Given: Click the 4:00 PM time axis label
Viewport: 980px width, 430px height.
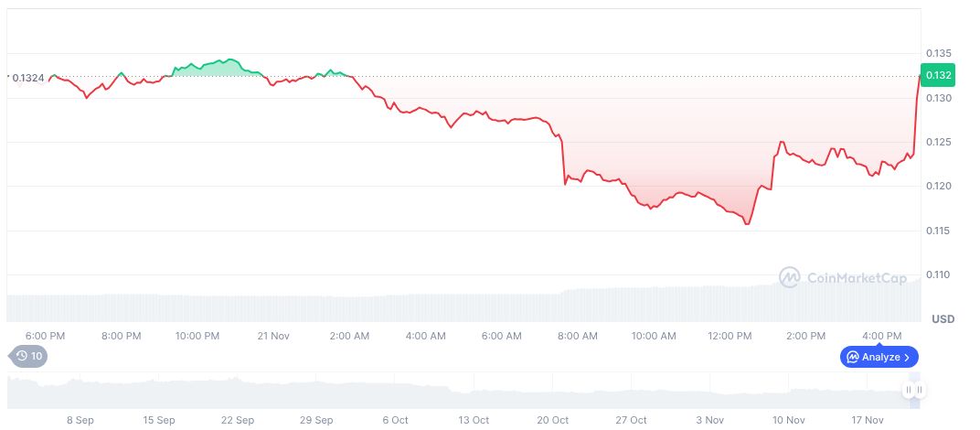Looking at the screenshot, I should point(881,336).
